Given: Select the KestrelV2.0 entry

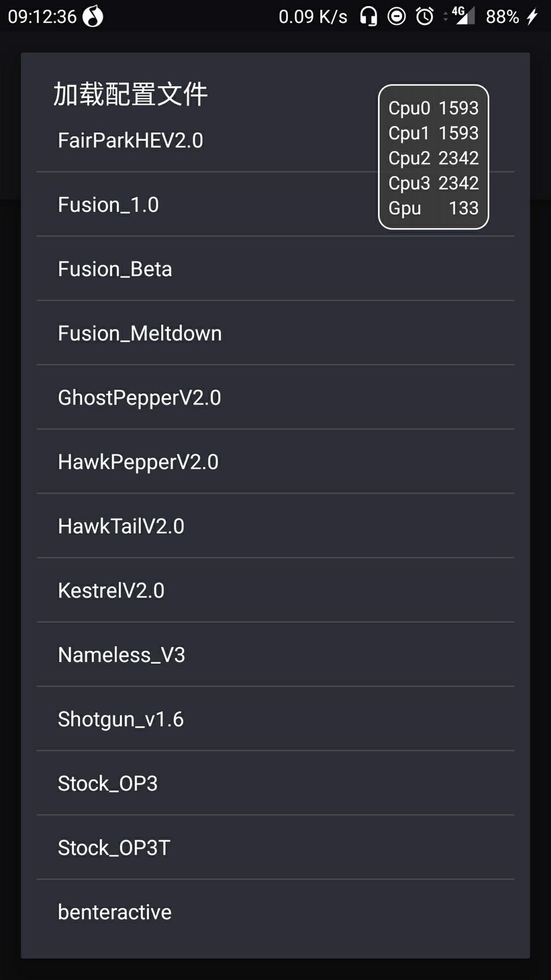Looking at the screenshot, I should click(275, 590).
